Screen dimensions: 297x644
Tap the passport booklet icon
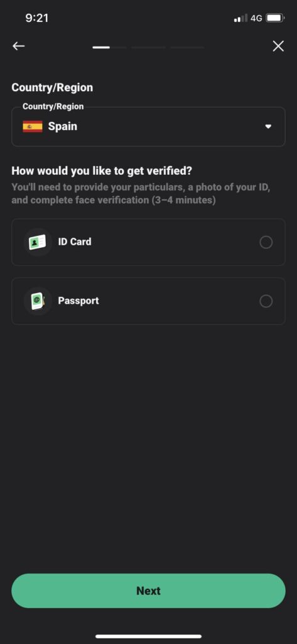coord(38,301)
